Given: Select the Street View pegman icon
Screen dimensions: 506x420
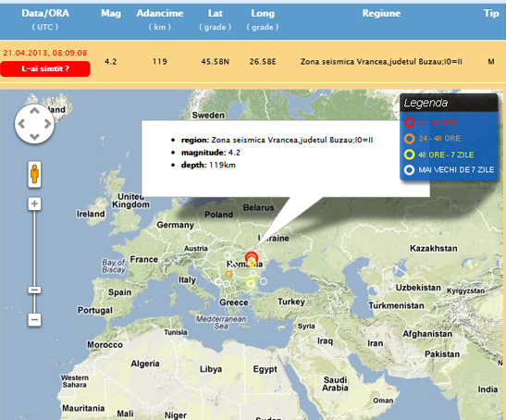Looking at the screenshot, I should [x=34, y=174].
